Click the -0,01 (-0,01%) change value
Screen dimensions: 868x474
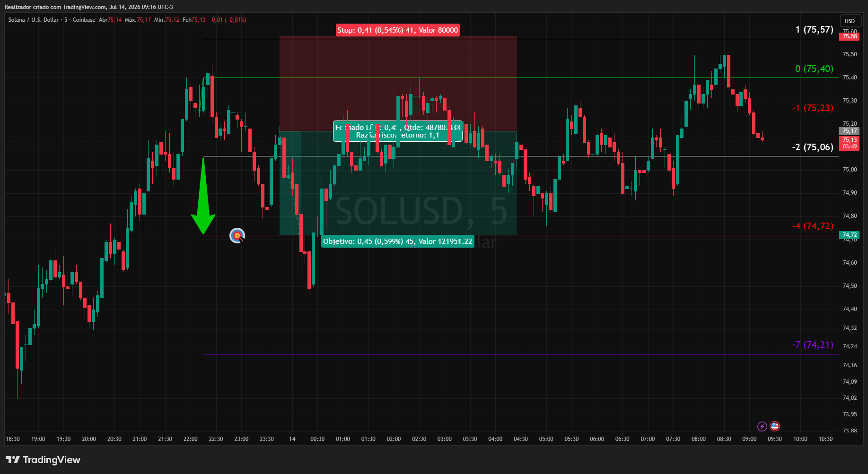(228, 20)
